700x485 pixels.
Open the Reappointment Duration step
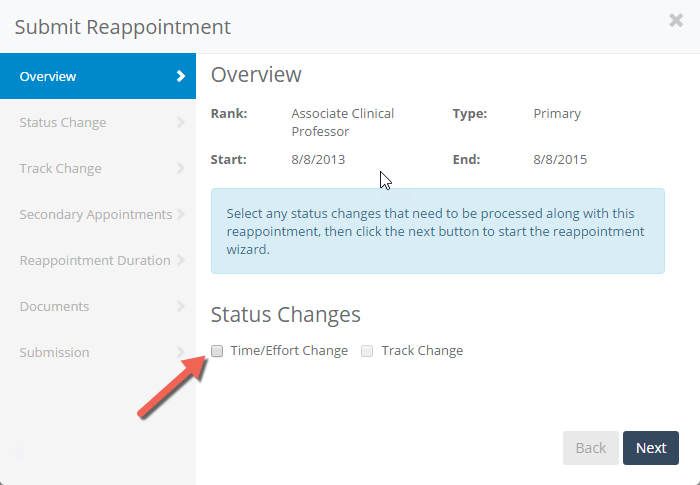point(95,260)
